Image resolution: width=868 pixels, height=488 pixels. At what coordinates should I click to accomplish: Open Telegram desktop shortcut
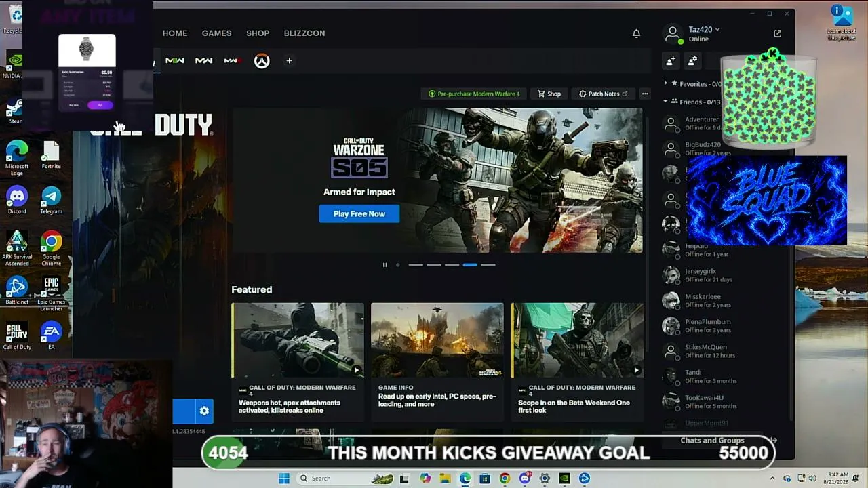click(x=51, y=200)
